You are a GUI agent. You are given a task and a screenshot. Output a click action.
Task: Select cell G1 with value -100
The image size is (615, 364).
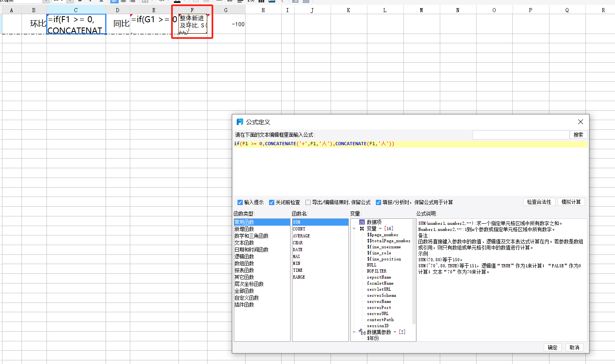(x=226, y=24)
